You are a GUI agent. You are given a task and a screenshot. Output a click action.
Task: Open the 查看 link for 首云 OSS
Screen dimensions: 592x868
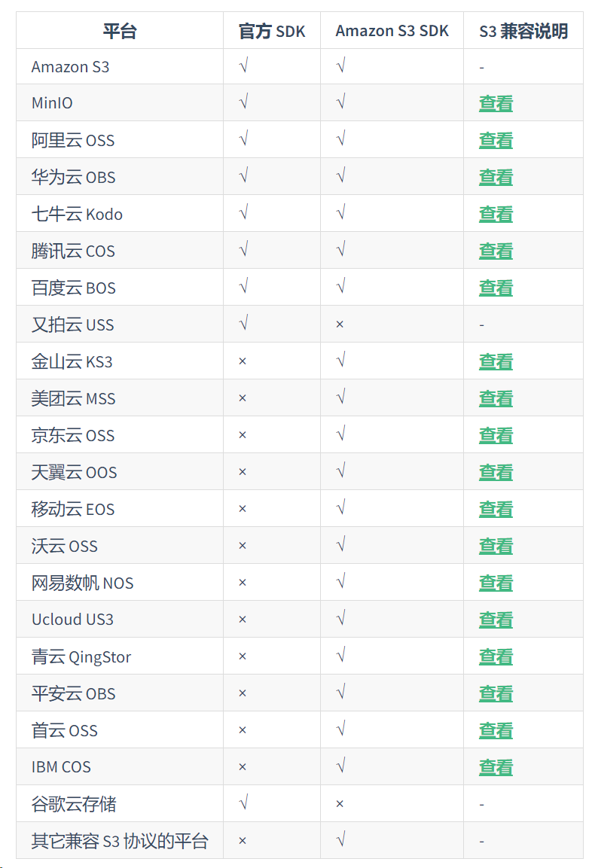(x=496, y=730)
